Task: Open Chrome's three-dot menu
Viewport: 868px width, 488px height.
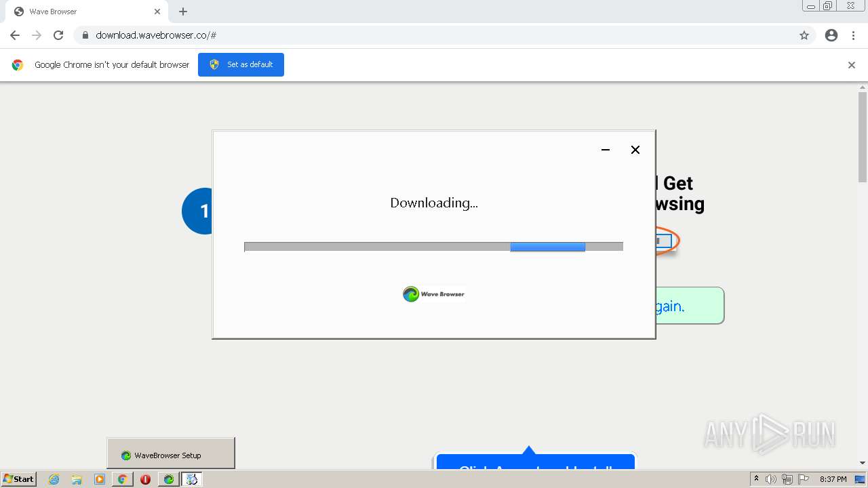Action: [x=854, y=35]
